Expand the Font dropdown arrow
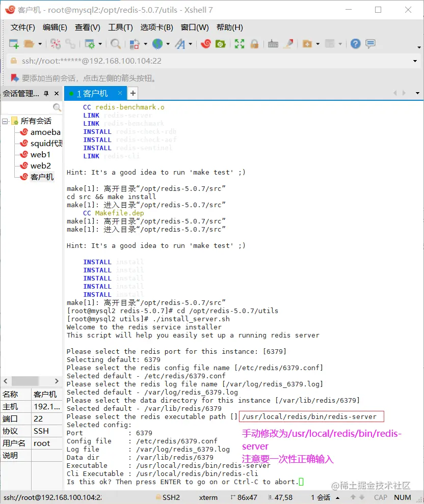Viewport: 424px width, 504px height. pos(191,44)
